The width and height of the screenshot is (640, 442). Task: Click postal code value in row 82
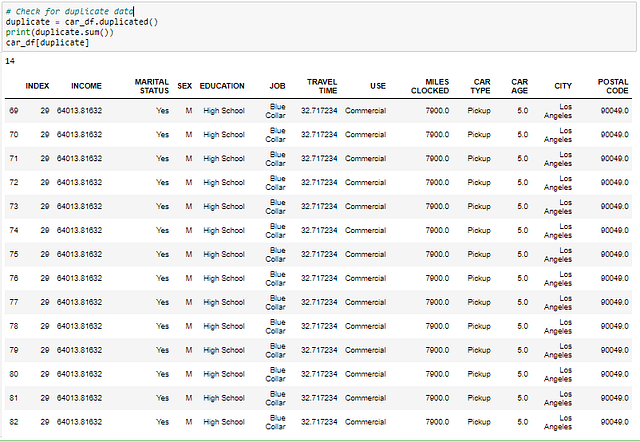coord(614,422)
